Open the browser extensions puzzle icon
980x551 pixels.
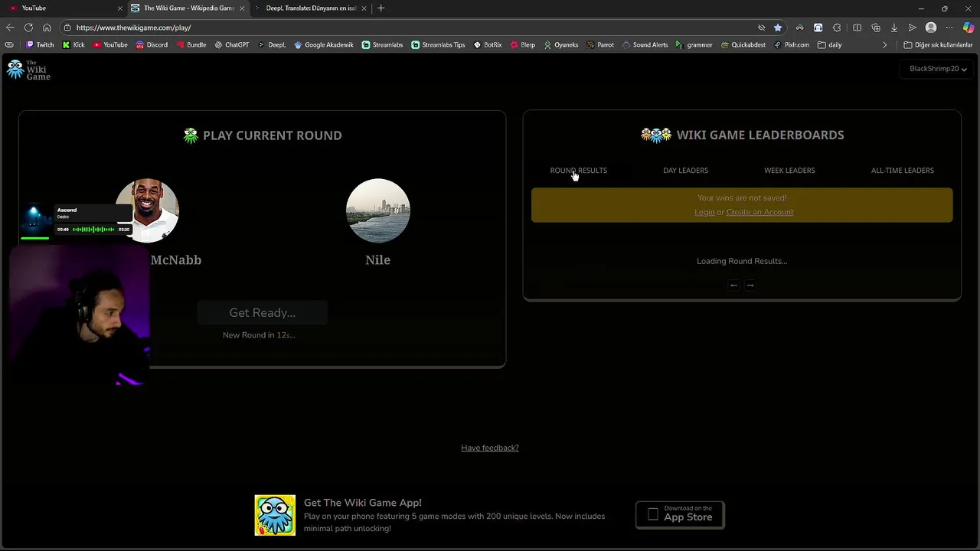coord(837,28)
